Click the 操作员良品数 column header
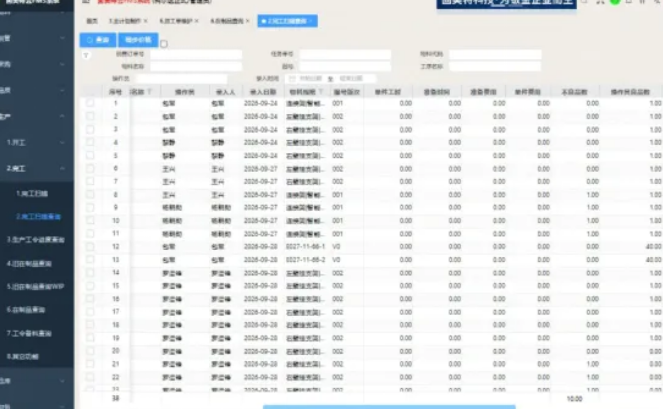The width and height of the screenshot is (663, 409). 630,92
